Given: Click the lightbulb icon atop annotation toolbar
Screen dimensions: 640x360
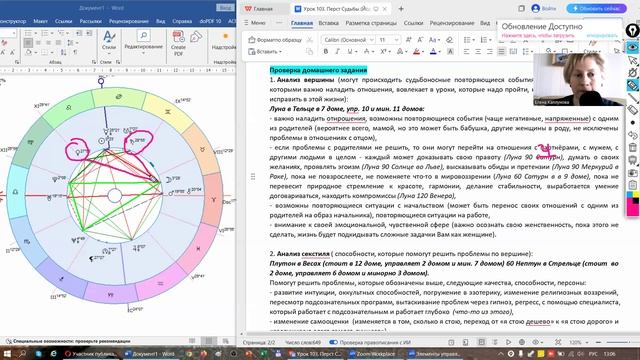Looking at the screenshot, I should [632, 30].
